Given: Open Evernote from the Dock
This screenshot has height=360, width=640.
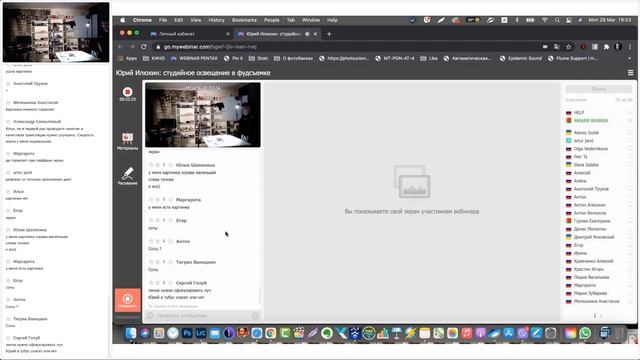Looking at the screenshot, I should click(327, 333).
